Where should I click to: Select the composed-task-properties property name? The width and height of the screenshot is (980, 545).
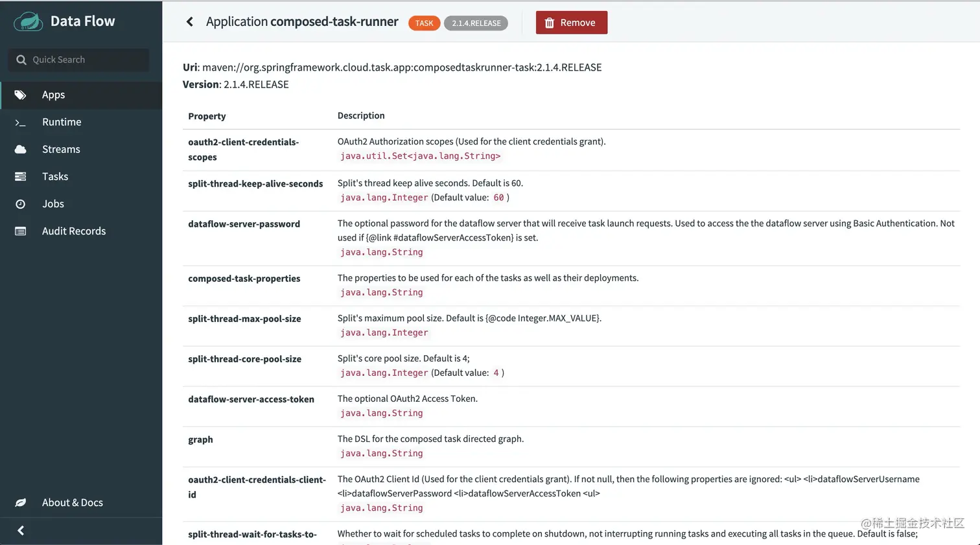244,279
